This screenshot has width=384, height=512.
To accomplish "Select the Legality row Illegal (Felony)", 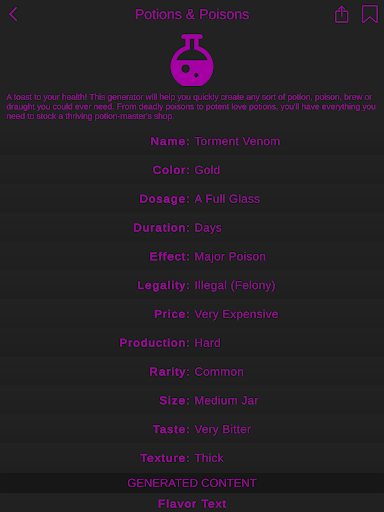I will click(x=192, y=285).
